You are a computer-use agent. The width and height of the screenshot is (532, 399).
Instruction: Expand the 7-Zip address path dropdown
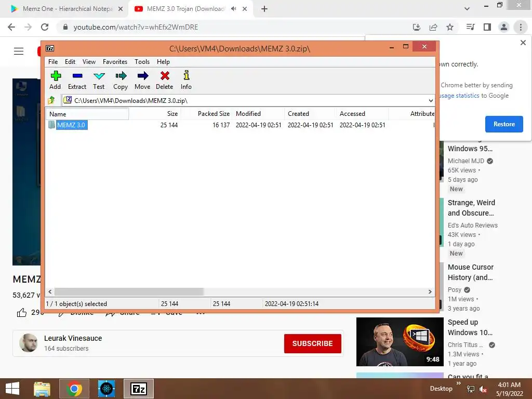[431, 100]
